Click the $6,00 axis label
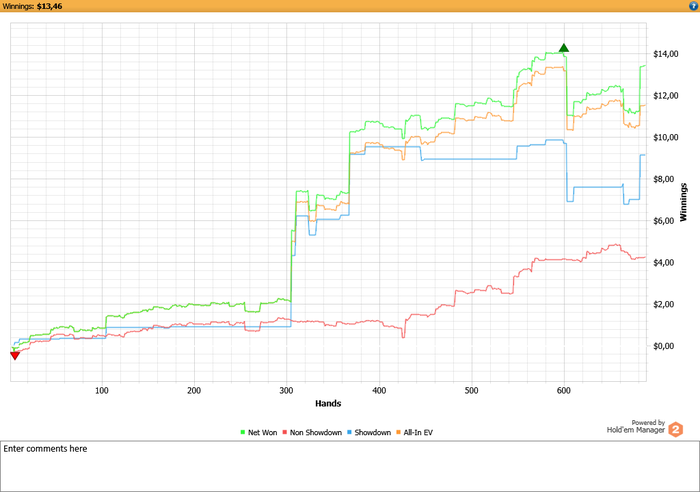The image size is (700, 492). tap(663, 221)
